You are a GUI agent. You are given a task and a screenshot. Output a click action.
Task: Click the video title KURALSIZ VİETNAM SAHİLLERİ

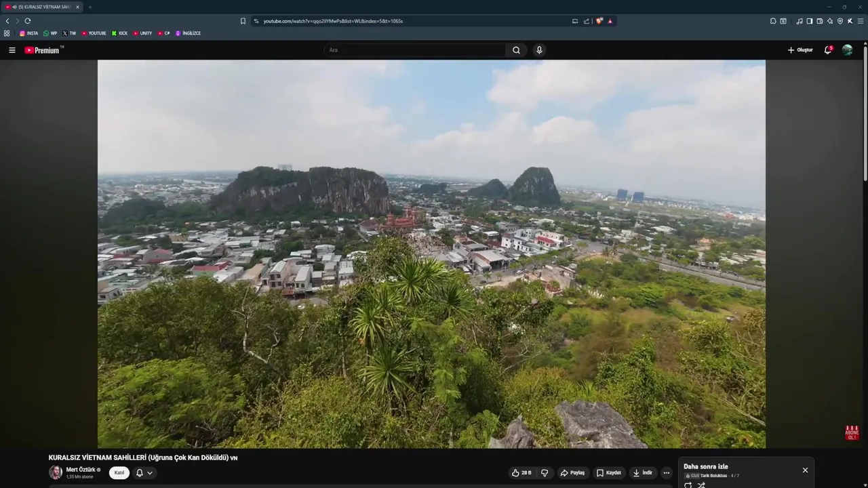[143, 458]
